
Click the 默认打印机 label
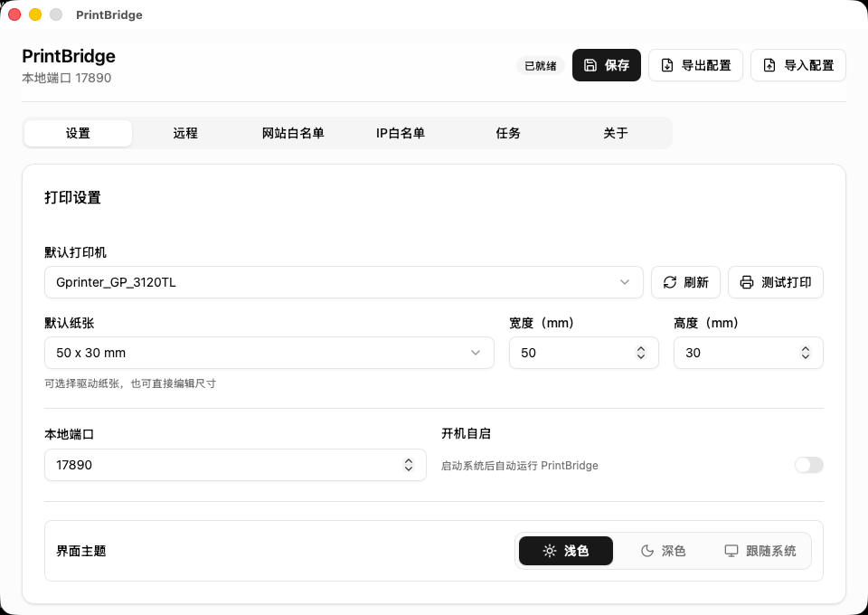(75, 252)
